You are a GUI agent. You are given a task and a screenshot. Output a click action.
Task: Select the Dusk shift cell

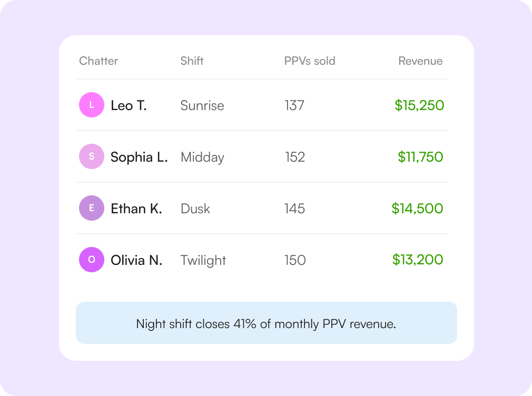click(195, 209)
